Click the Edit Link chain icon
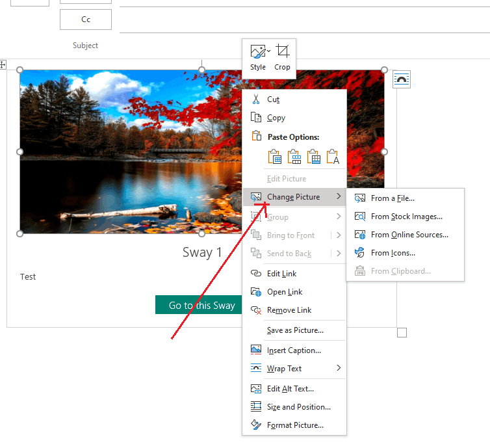 (x=256, y=274)
